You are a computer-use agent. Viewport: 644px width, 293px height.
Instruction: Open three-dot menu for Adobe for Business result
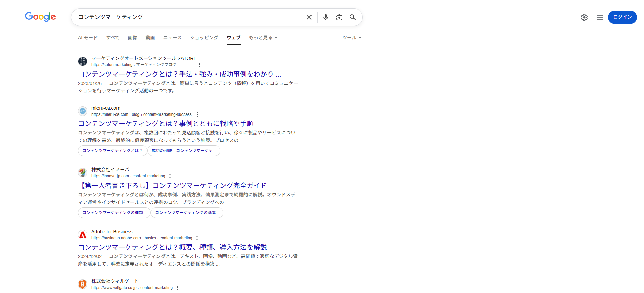[x=197, y=238]
